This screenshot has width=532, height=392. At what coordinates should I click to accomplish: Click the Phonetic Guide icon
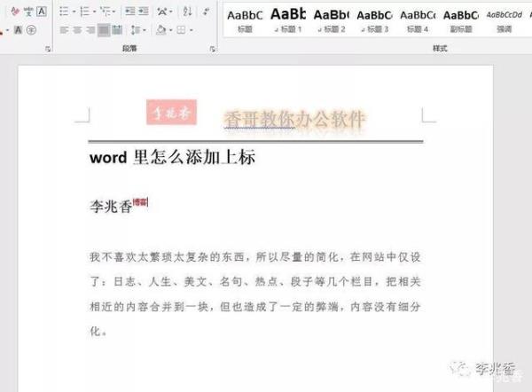(28, 12)
